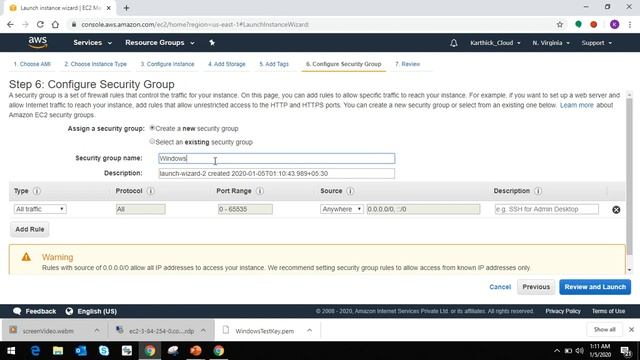Open a new browser tab

pyautogui.click(x=127, y=8)
